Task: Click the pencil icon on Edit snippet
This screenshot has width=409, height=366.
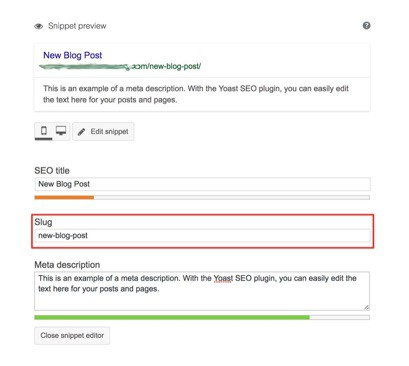Action: (x=81, y=132)
